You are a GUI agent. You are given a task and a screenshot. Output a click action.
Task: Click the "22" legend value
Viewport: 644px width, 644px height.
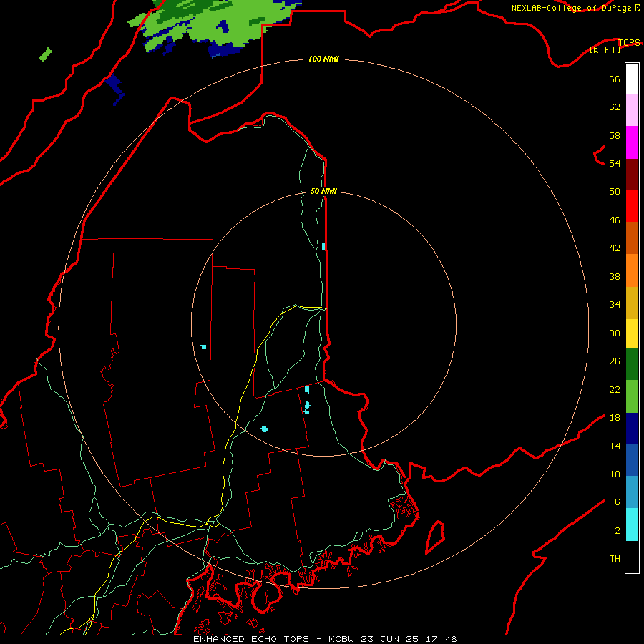pyautogui.click(x=615, y=389)
